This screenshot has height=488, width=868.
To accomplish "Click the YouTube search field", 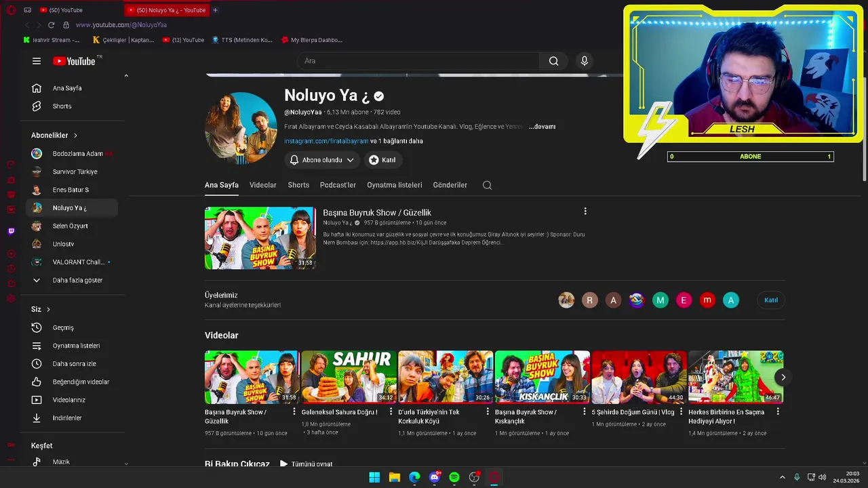I will 418,61.
